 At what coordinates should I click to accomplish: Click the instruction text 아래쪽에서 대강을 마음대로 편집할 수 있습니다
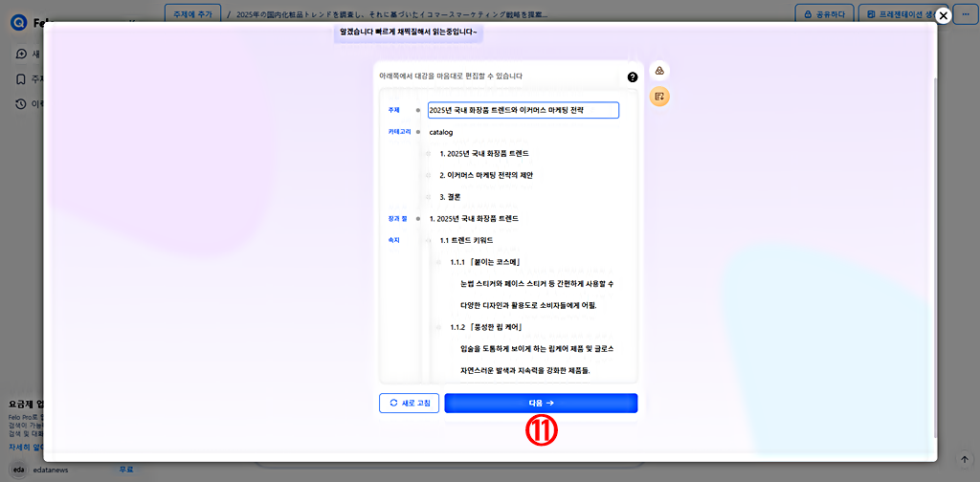click(452, 77)
